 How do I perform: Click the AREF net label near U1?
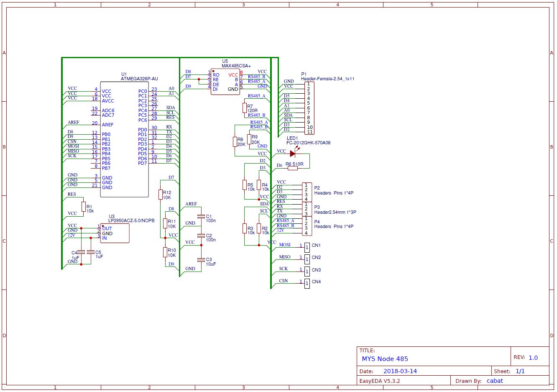pos(73,122)
